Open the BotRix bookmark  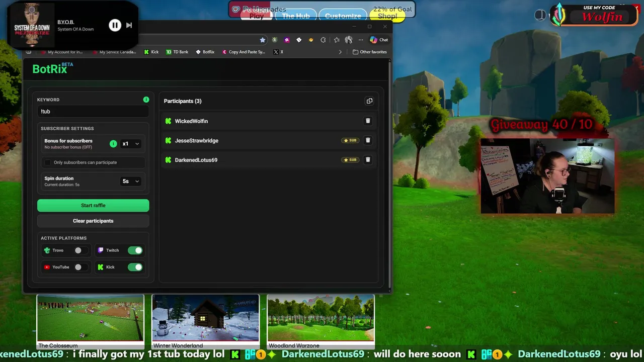205,52
